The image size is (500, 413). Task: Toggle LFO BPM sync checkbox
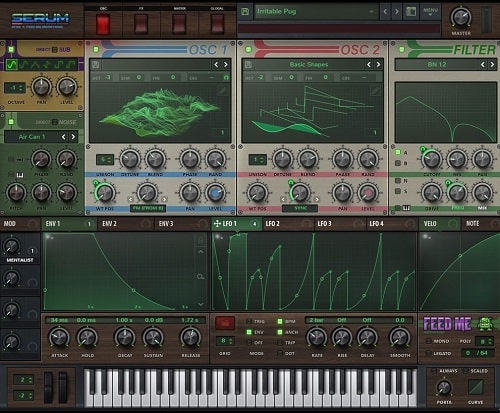pyautogui.click(x=280, y=321)
